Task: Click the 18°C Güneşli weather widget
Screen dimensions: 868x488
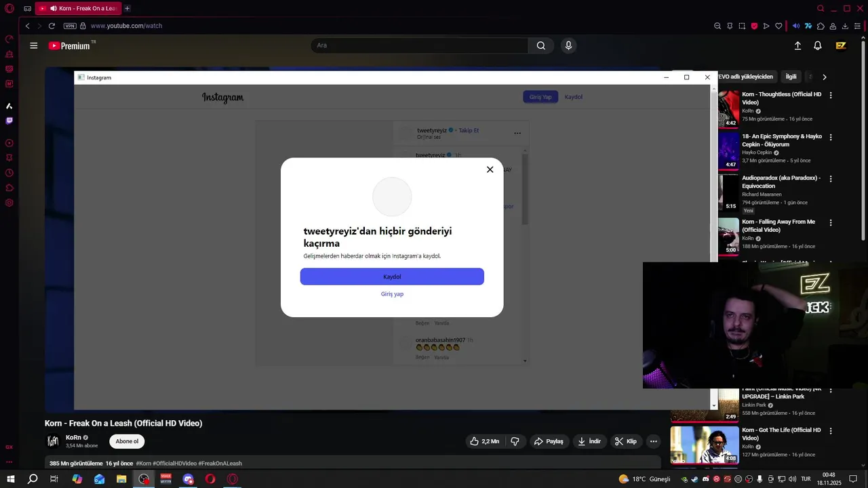Action: click(x=644, y=479)
